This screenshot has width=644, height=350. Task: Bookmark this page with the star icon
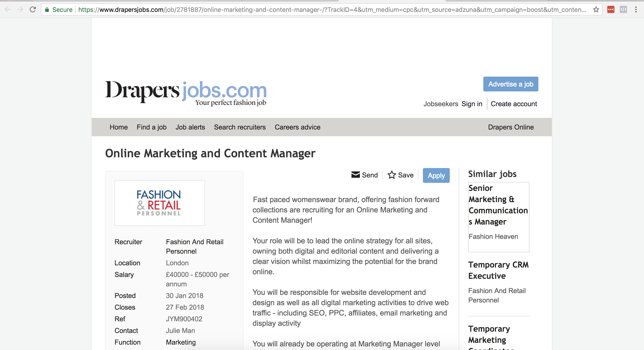click(x=596, y=9)
